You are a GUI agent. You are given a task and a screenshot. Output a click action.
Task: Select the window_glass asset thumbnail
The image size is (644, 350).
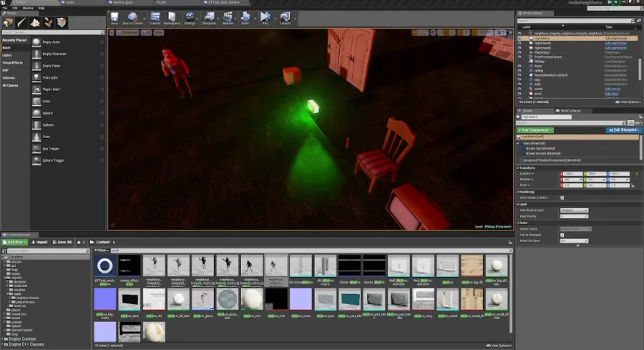pyautogui.click(x=203, y=299)
